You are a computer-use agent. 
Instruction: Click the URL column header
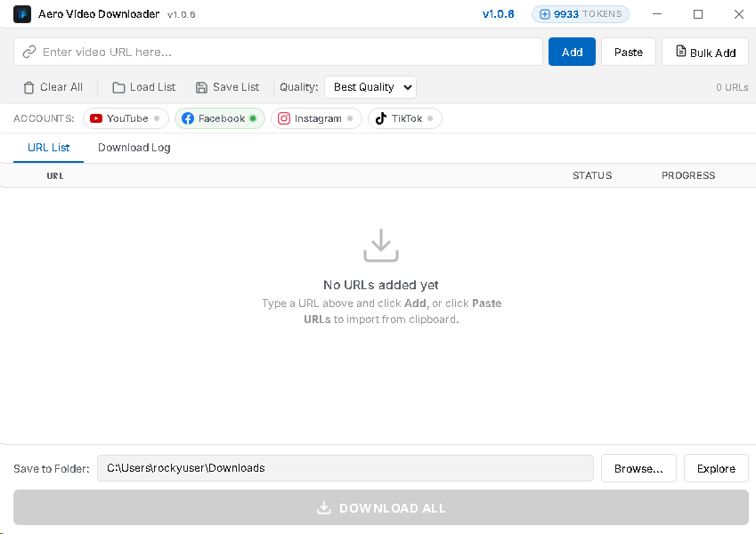pyautogui.click(x=55, y=176)
